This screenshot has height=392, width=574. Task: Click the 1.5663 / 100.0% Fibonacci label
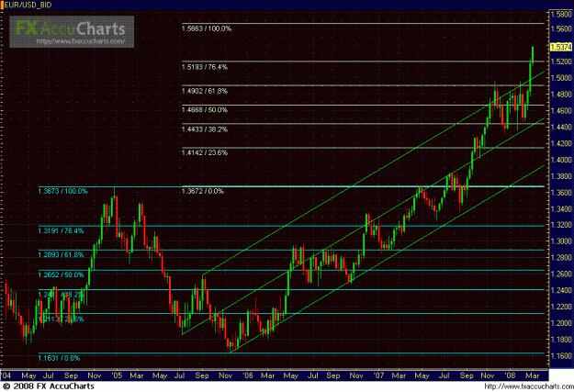[x=207, y=28]
